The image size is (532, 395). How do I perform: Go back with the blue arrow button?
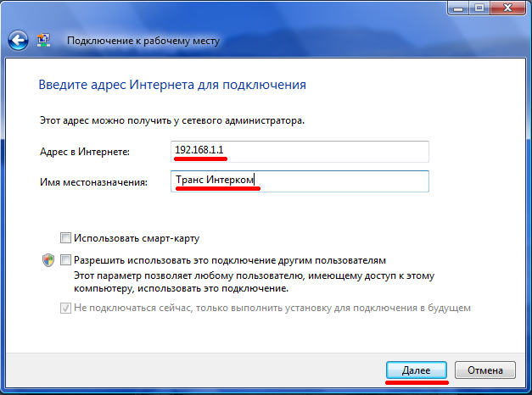point(18,41)
